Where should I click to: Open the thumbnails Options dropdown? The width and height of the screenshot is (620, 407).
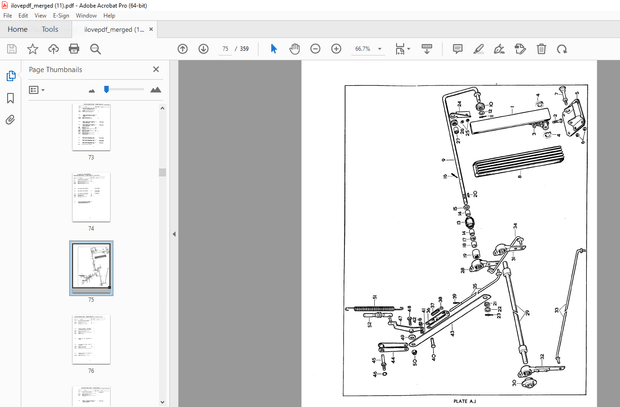(36, 90)
